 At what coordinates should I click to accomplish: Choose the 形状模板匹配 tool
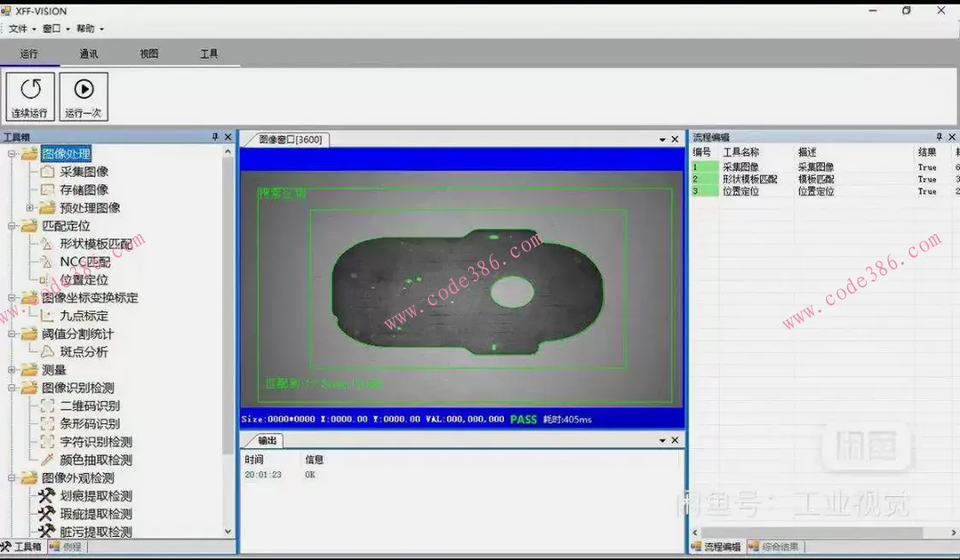pyautogui.click(x=95, y=244)
